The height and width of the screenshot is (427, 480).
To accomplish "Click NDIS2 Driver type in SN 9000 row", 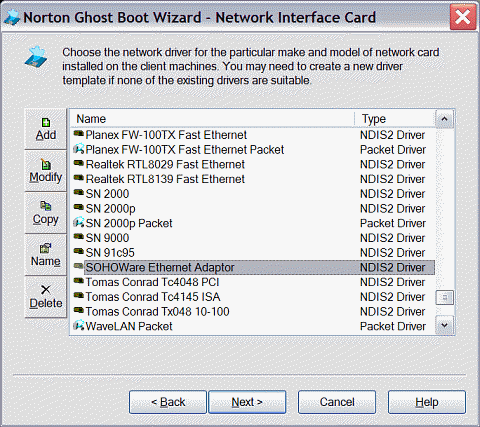I will 392,238.
